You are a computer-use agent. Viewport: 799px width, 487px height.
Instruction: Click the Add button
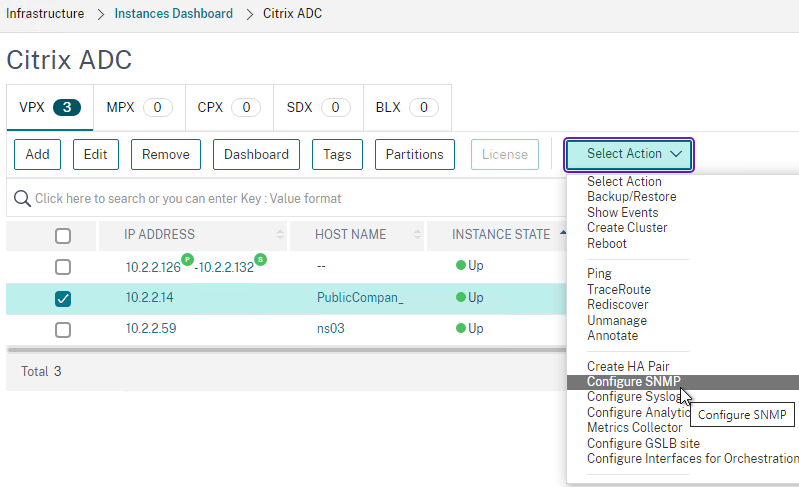[x=37, y=154]
